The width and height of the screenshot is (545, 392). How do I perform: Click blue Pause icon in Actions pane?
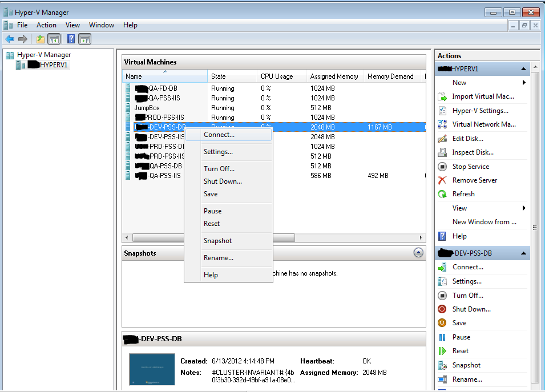point(442,337)
